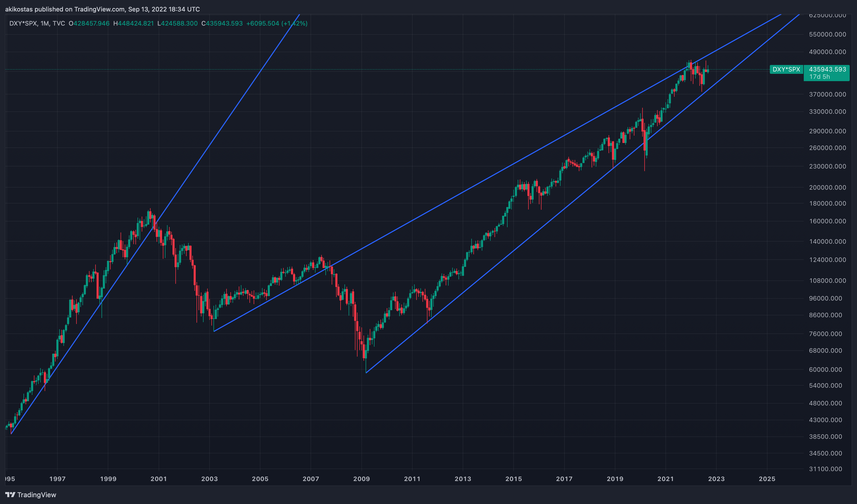Click the published header text akikostas on TradingView.com
This screenshot has width=857, height=504.
tap(102, 9)
